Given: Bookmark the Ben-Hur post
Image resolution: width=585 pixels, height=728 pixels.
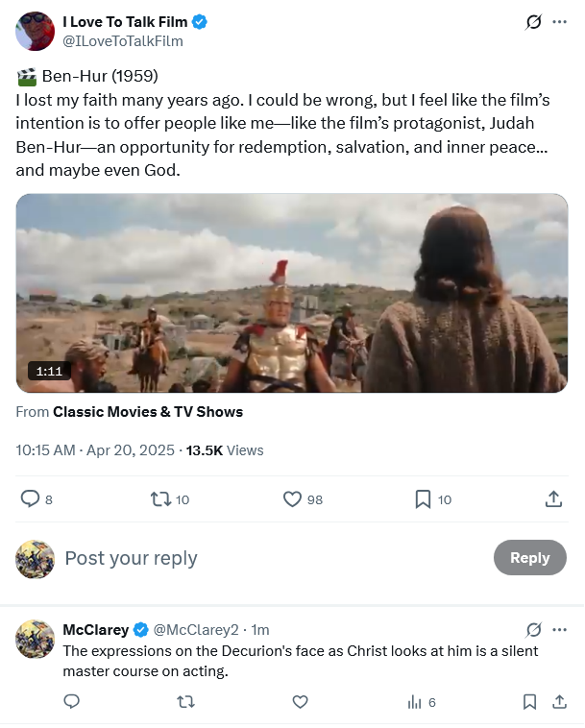Looking at the screenshot, I should tap(422, 499).
